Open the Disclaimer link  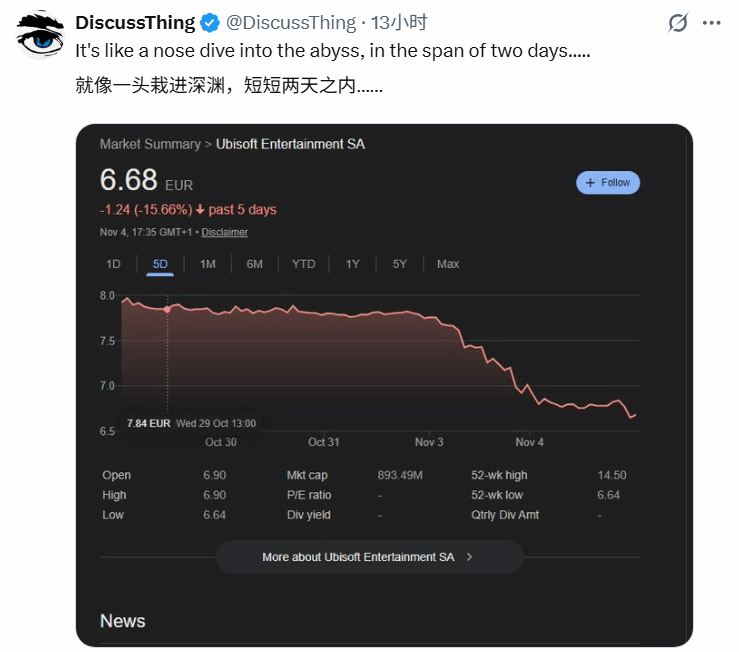pos(225,232)
